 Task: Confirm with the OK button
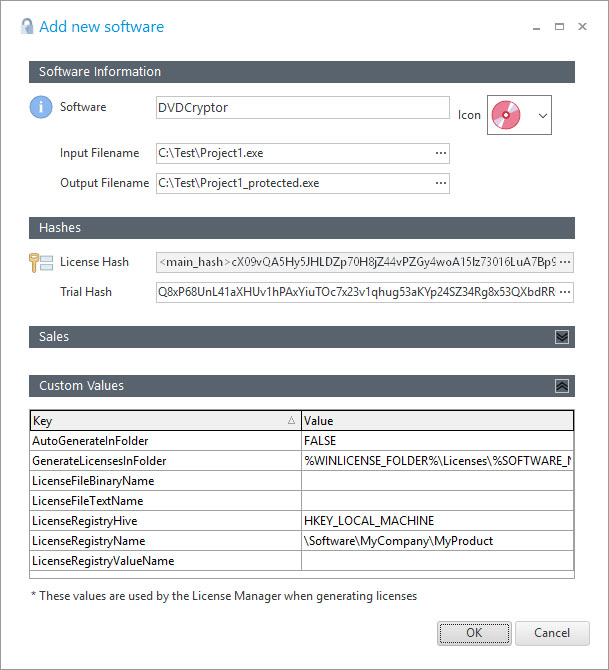(x=474, y=633)
